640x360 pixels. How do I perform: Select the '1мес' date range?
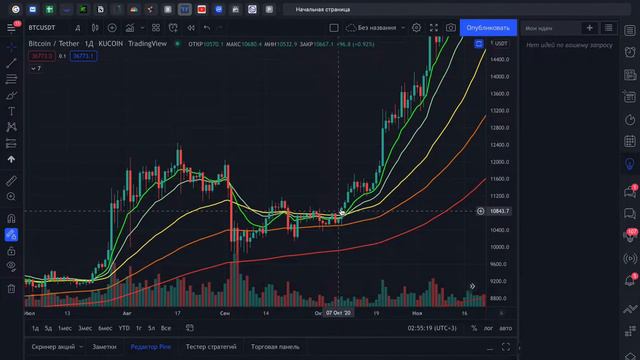pyautogui.click(x=65, y=328)
